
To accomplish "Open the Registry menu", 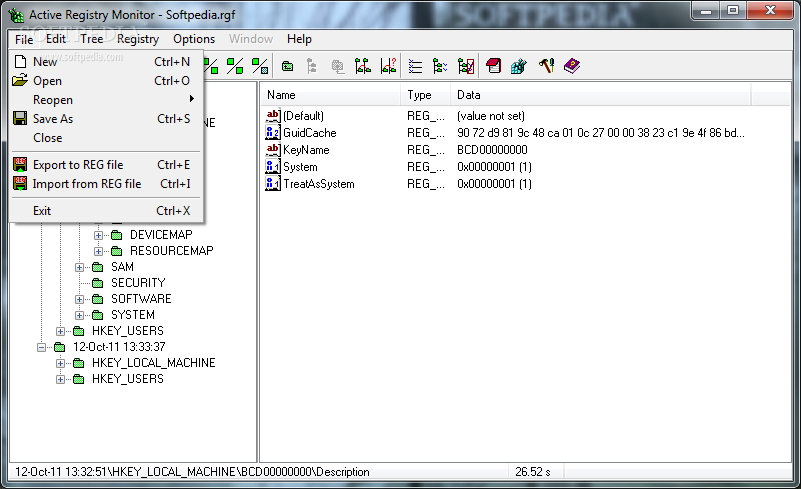I will coord(138,39).
